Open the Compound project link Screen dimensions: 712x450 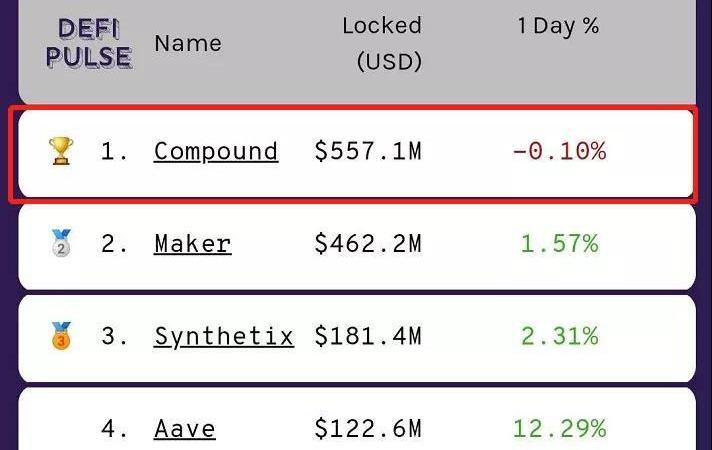(216, 151)
